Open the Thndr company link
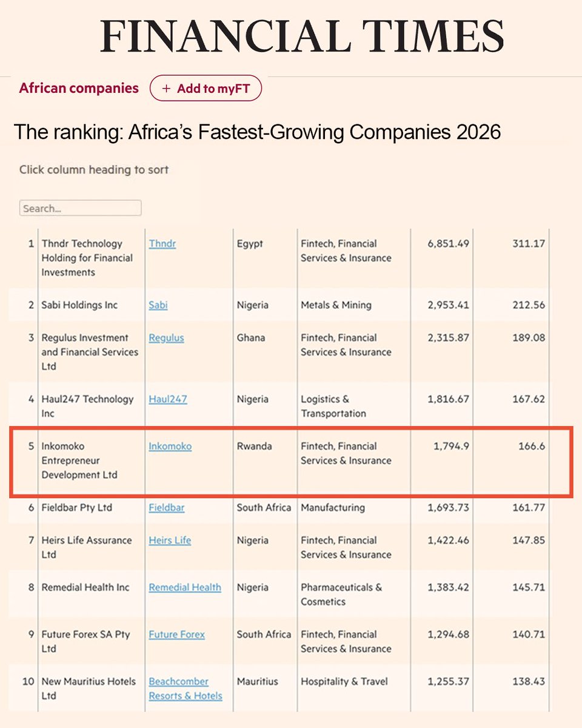 [x=162, y=243]
